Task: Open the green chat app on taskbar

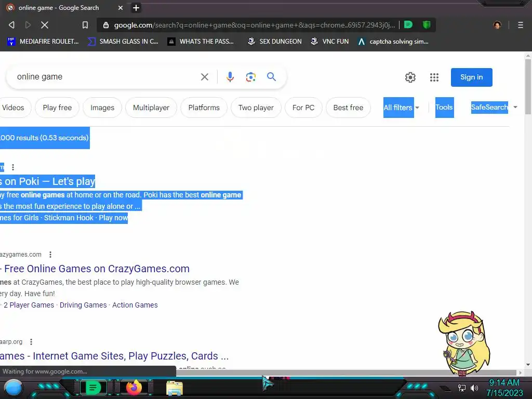Action: (x=93, y=388)
